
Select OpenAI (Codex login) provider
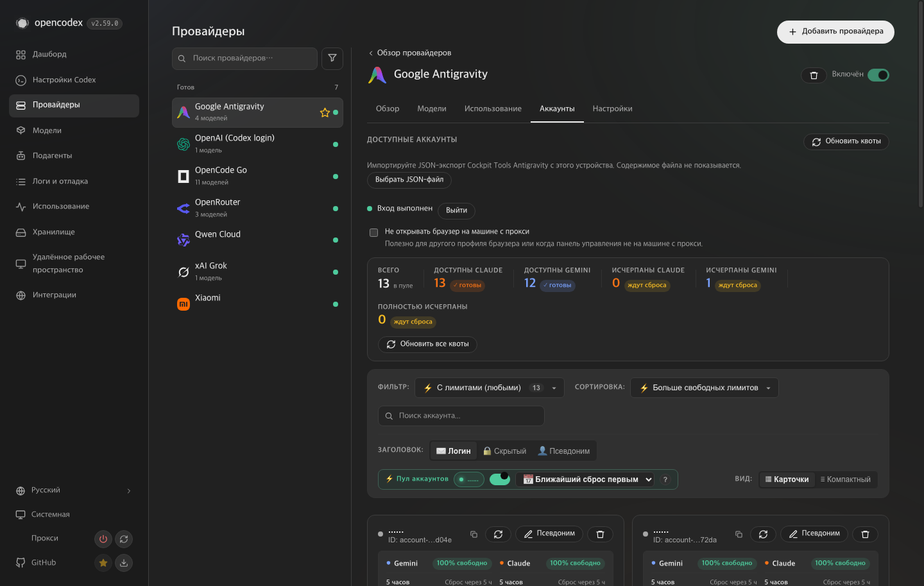(x=257, y=144)
